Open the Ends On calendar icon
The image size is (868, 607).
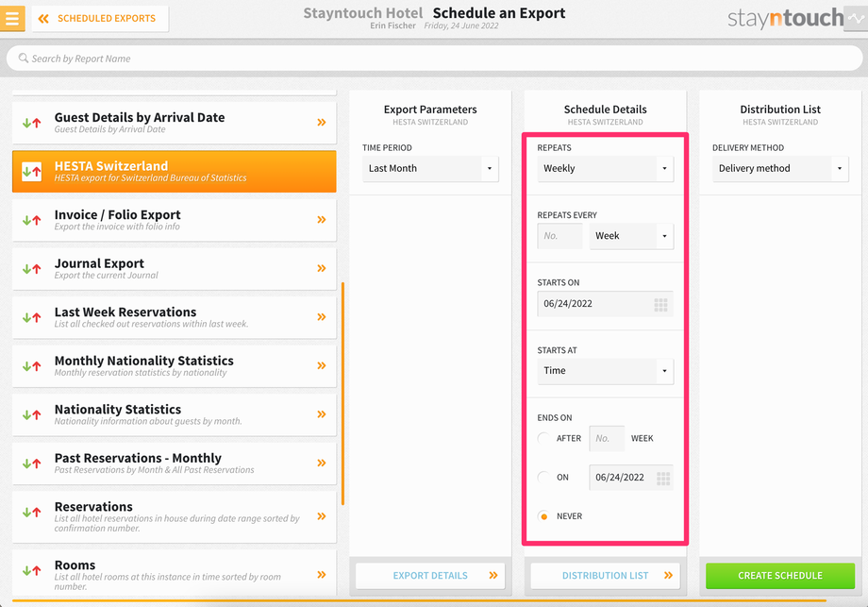pyautogui.click(x=663, y=479)
